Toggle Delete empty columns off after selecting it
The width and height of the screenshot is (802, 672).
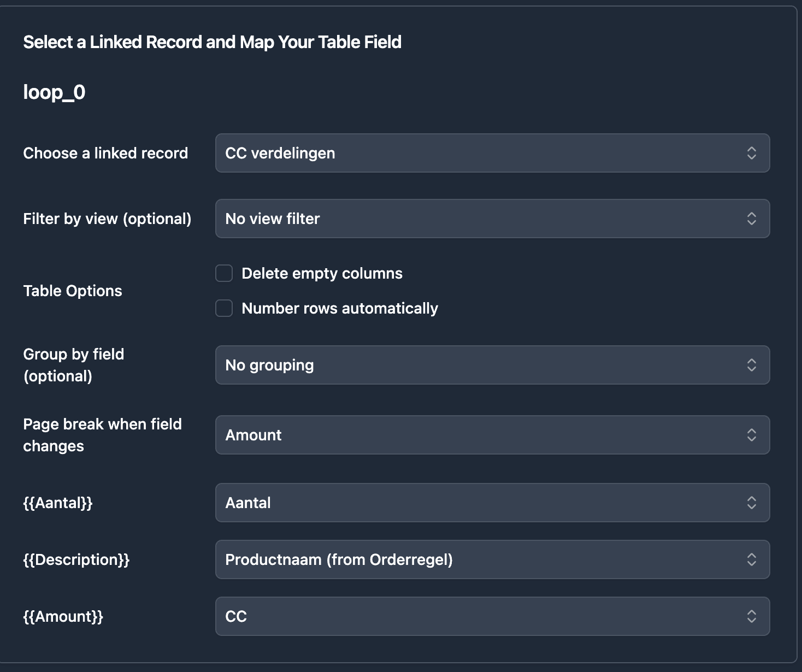point(224,273)
